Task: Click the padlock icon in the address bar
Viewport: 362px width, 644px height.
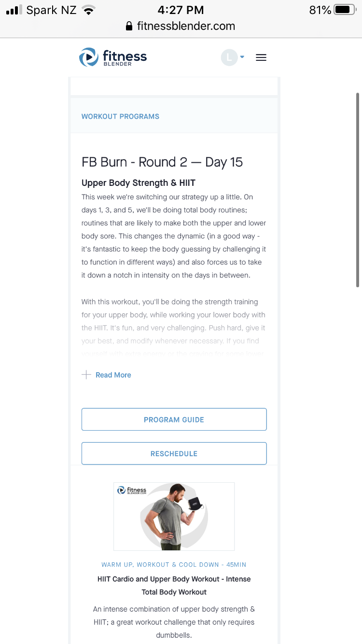Action: [129, 26]
